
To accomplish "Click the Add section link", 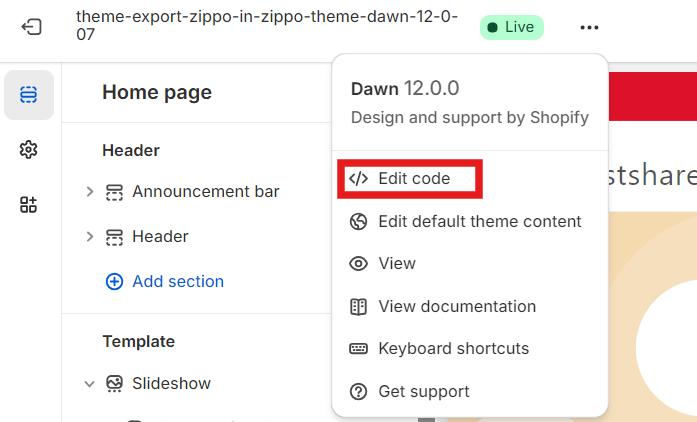I will point(178,282).
